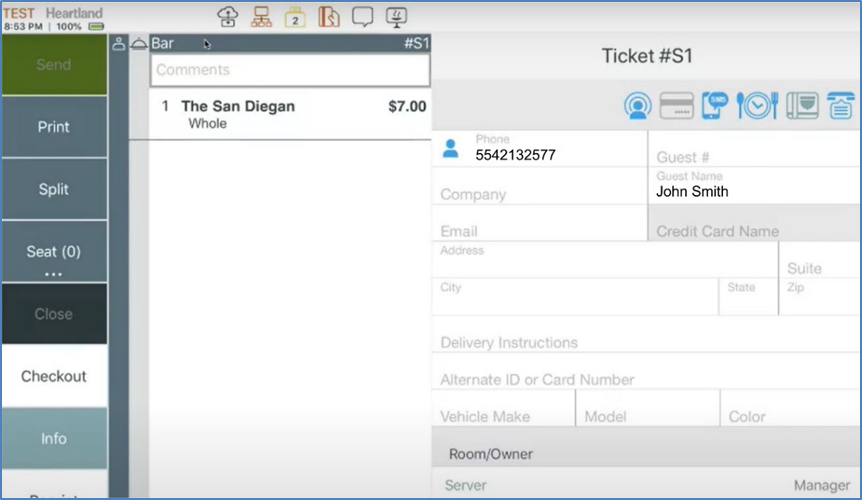862x500 pixels.
Task: Open the network connections icon
Action: pyautogui.click(x=262, y=17)
